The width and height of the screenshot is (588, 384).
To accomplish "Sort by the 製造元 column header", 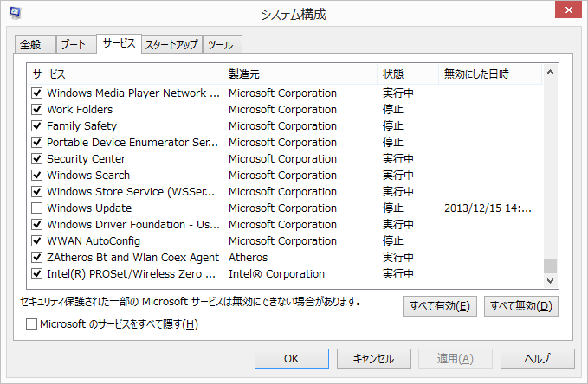I will tap(300, 74).
